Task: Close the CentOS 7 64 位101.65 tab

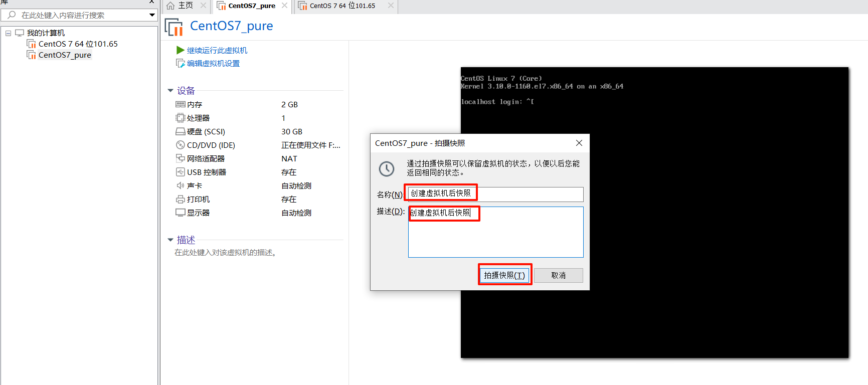Action: click(391, 6)
